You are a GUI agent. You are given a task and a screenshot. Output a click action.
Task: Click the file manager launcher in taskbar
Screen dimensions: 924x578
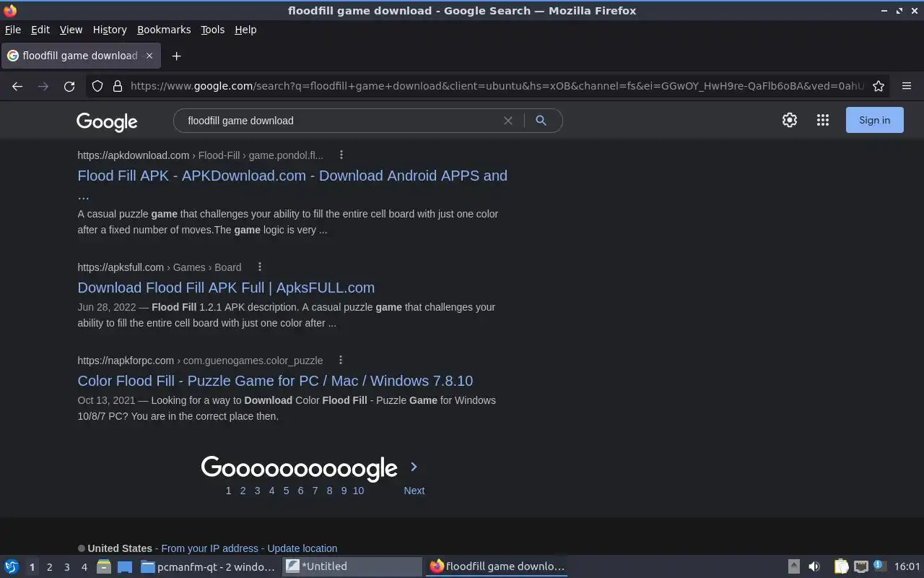pos(104,566)
